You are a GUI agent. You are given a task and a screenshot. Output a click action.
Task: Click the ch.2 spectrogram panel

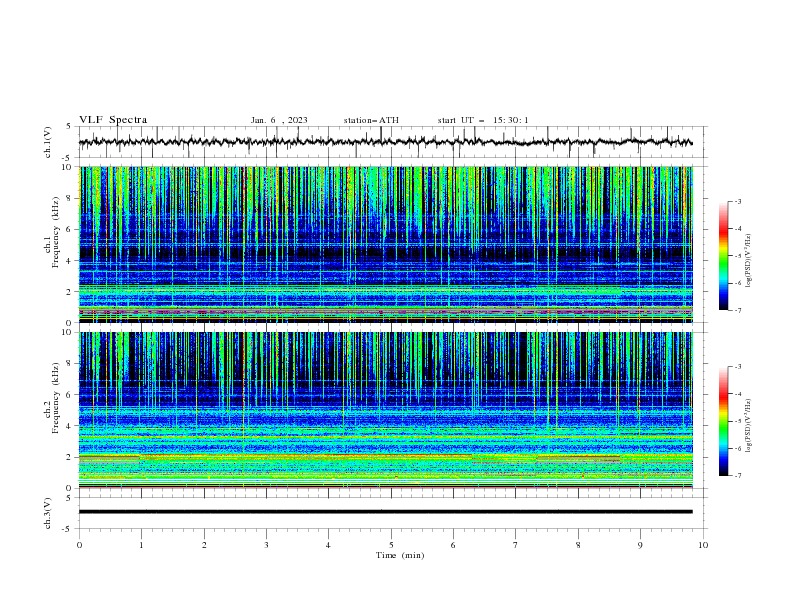[x=385, y=410]
